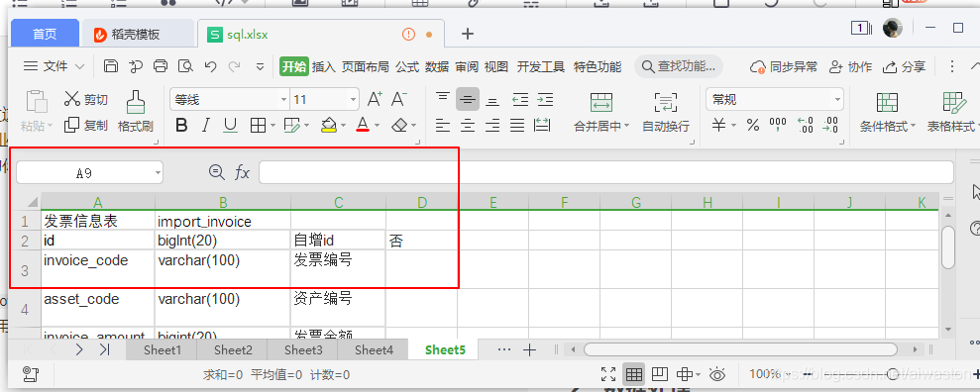Go to the 首页 home tab
Image resolution: width=980 pixels, height=392 pixels.
point(45,34)
